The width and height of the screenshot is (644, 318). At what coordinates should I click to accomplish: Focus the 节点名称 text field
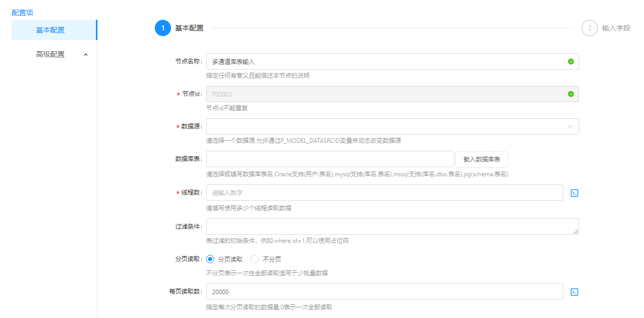pos(386,61)
